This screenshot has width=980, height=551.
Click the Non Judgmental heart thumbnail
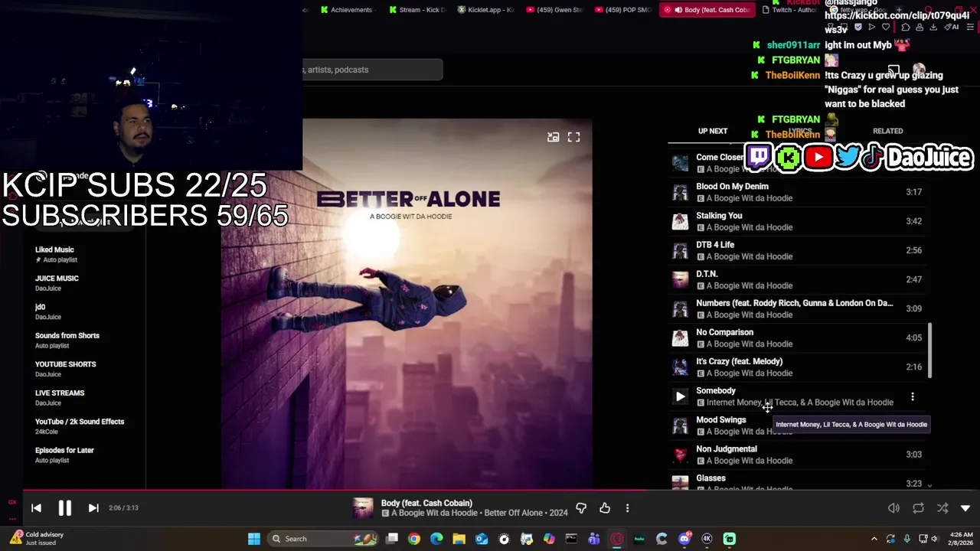(x=680, y=455)
